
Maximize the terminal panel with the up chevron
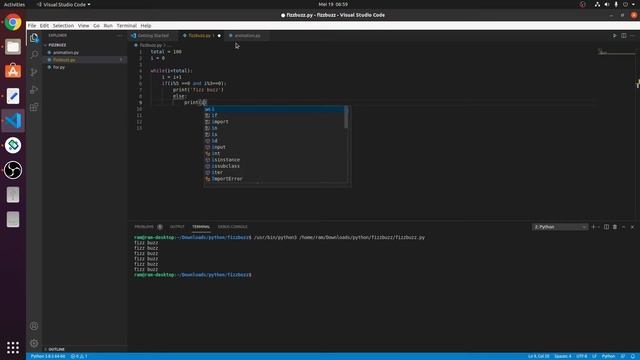[x=624, y=227]
